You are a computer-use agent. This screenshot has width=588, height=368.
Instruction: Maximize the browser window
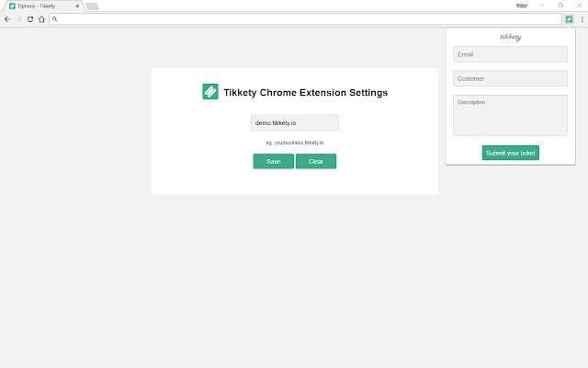pos(560,6)
